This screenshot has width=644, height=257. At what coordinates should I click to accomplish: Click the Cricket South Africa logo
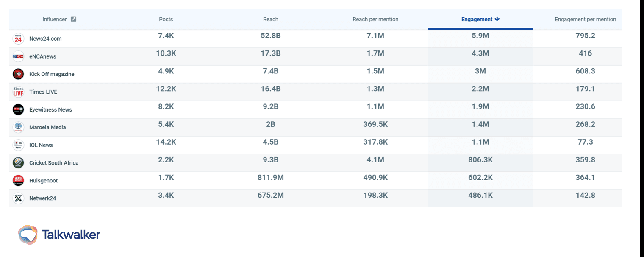[18, 162]
